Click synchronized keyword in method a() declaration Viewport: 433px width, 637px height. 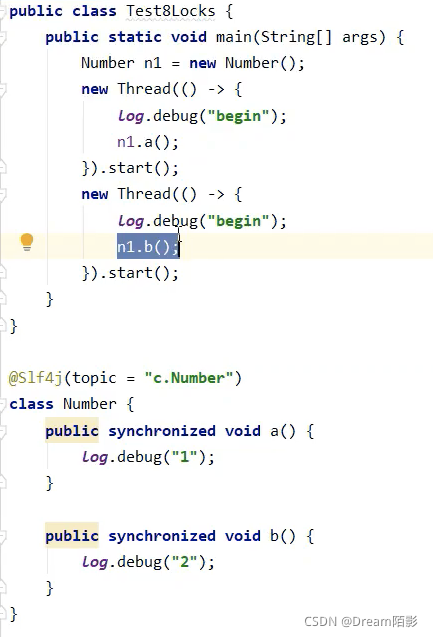162,431
